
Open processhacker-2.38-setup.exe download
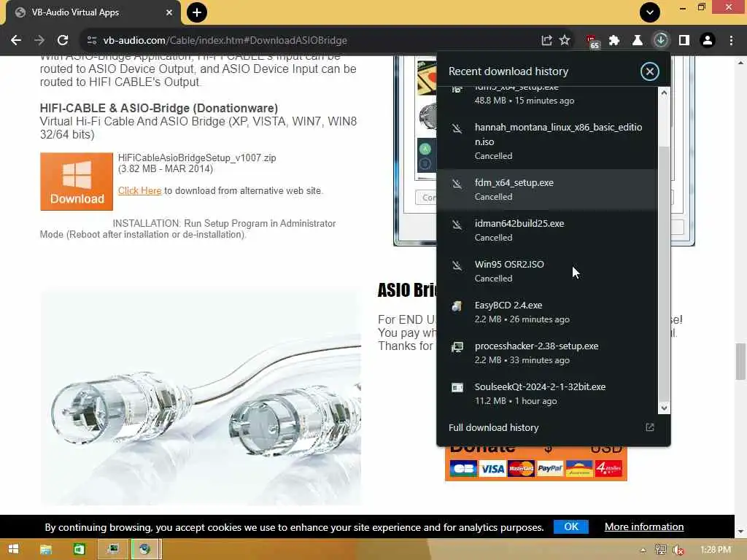547,354
